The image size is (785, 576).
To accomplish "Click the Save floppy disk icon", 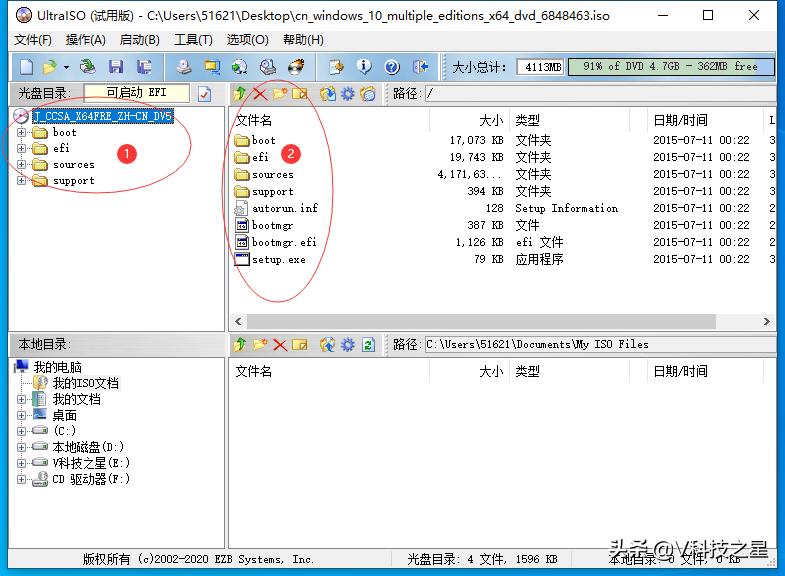I will point(116,67).
